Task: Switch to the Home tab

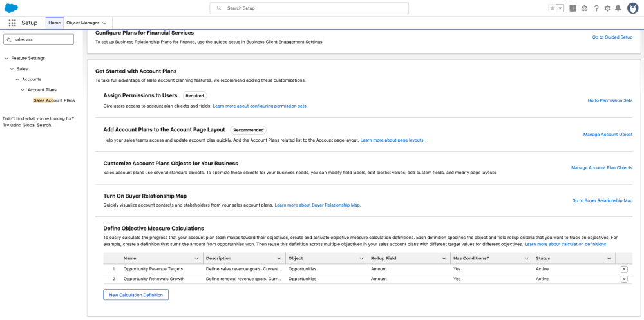Action: click(55, 23)
